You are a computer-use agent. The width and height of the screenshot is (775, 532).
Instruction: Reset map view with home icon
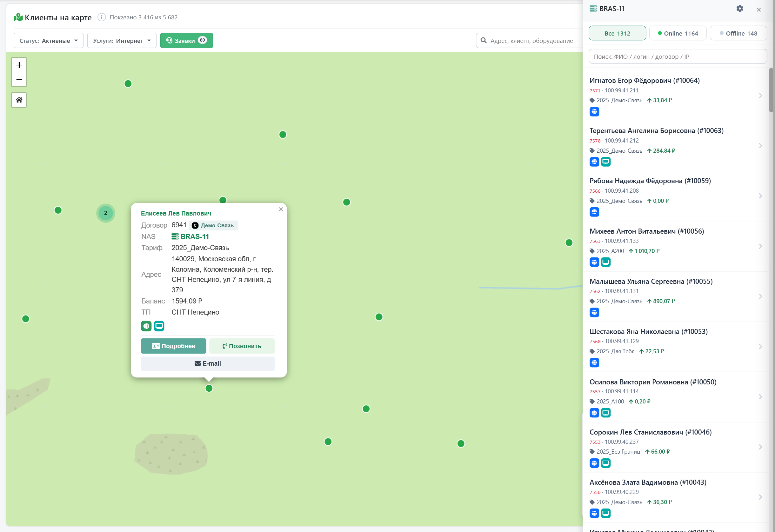point(19,100)
